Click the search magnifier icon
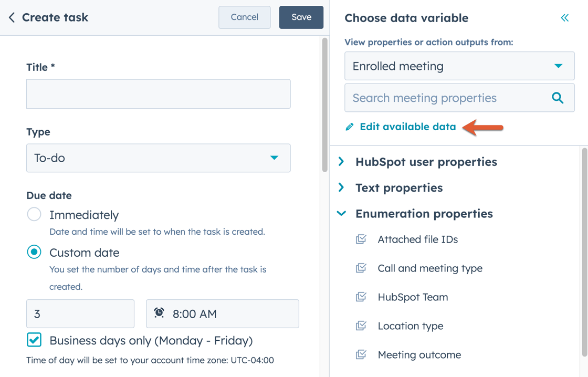Image resolution: width=588 pixels, height=377 pixels. tap(558, 98)
